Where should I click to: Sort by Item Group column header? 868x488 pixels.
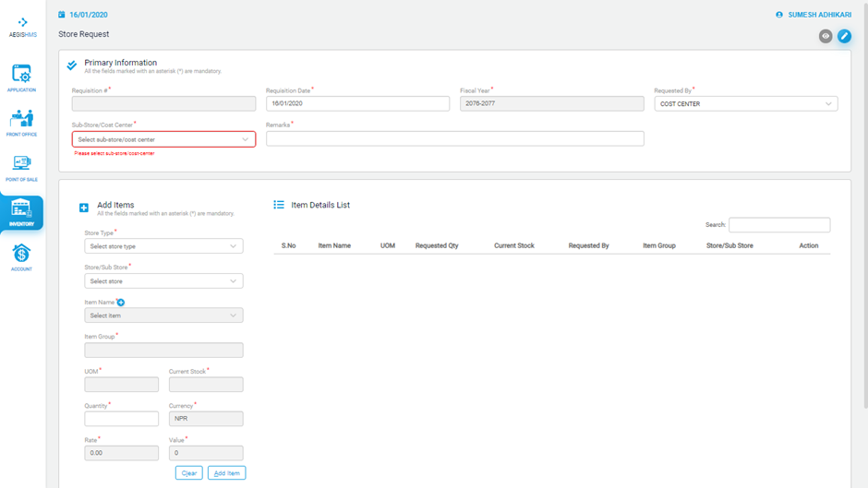(658, 245)
